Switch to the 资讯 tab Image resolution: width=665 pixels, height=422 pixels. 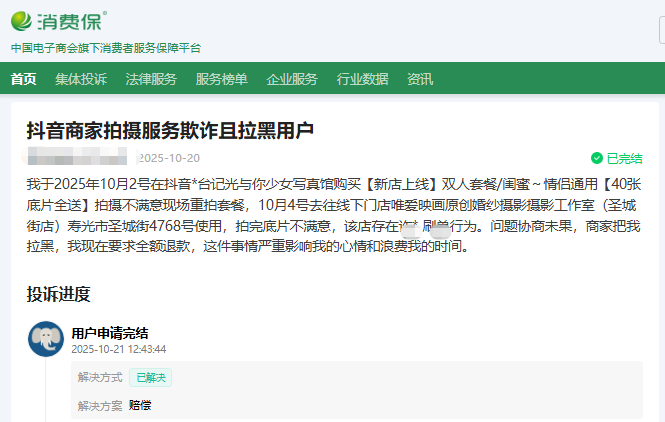420,79
